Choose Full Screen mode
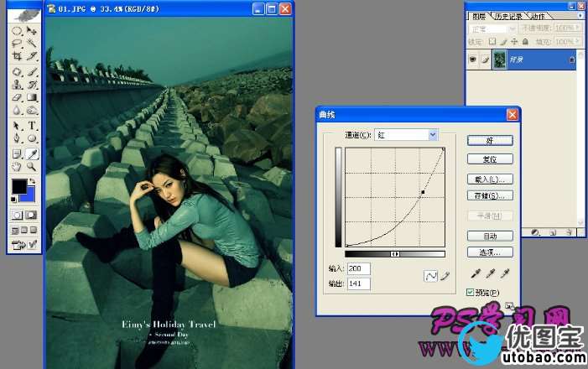Image resolution: width=588 pixels, height=369 pixels. point(33,231)
